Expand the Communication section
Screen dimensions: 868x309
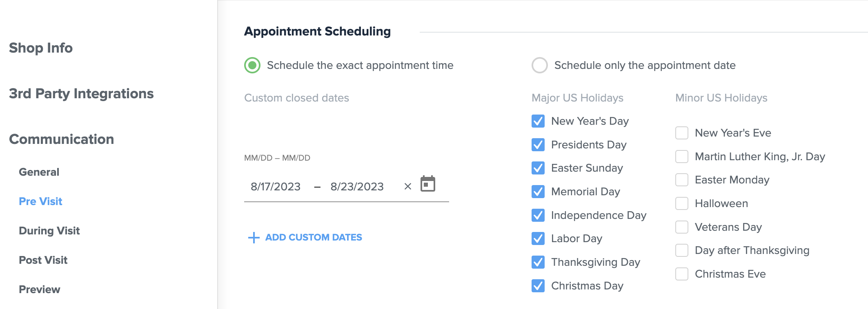(61, 139)
